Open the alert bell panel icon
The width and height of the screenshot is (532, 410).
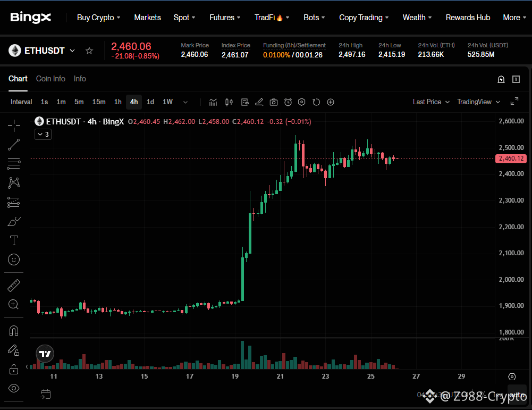(x=501, y=79)
